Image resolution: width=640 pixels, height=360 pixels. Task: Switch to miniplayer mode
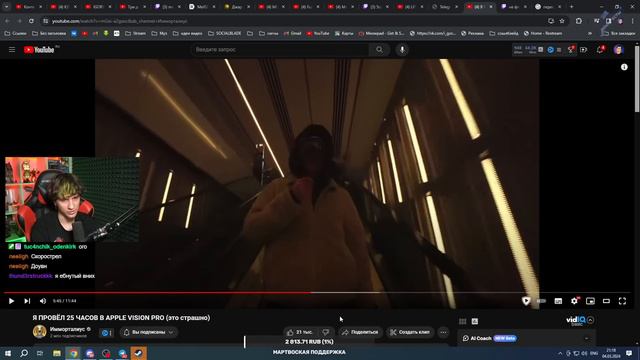[x=590, y=301]
